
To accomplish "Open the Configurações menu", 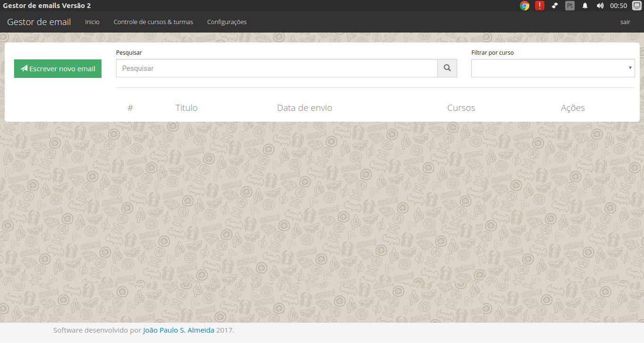I will [226, 22].
